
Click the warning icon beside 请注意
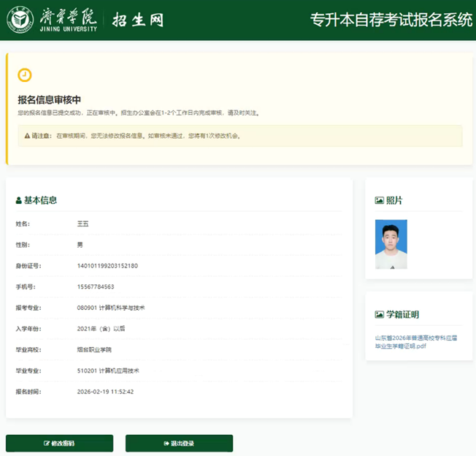(x=26, y=136)
